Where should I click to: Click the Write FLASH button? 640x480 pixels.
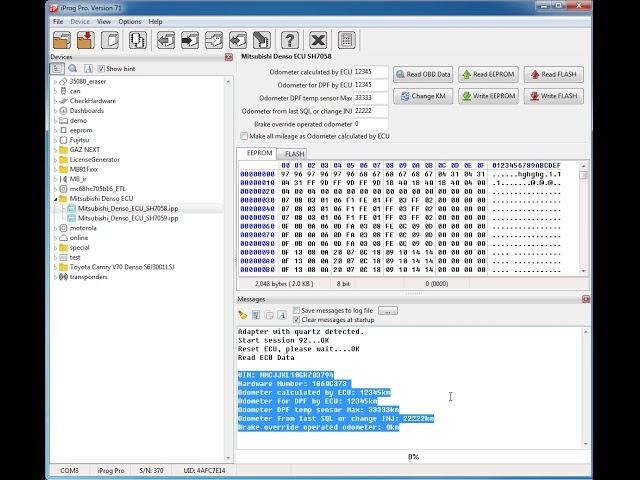553,96
